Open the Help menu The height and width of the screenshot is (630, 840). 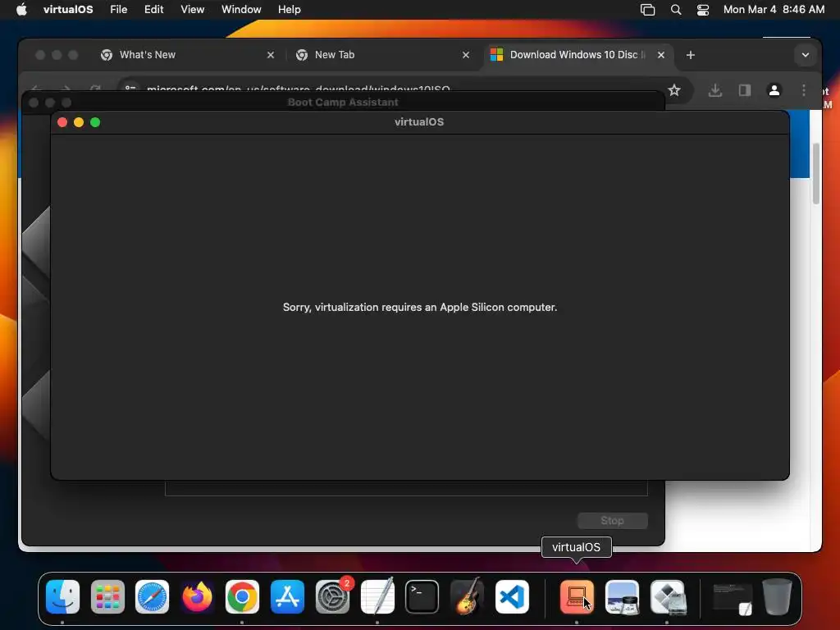coord(290,10)
